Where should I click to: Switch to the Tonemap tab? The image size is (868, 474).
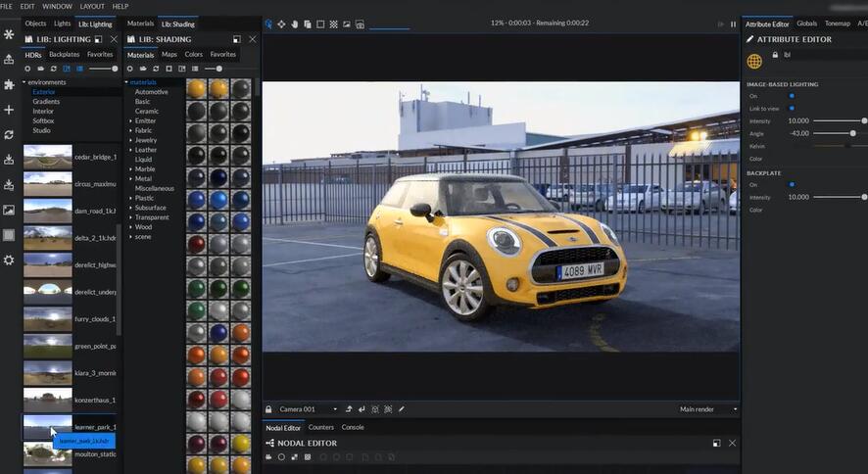838,24
